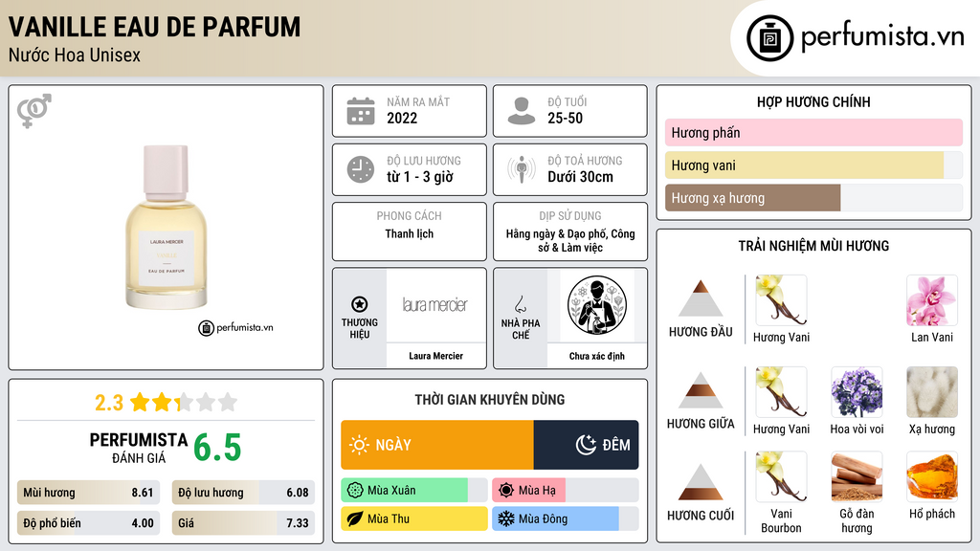Click the second gold star in rating
The width and height of the screenshot is (980, 551).
[x=161, y=402]
